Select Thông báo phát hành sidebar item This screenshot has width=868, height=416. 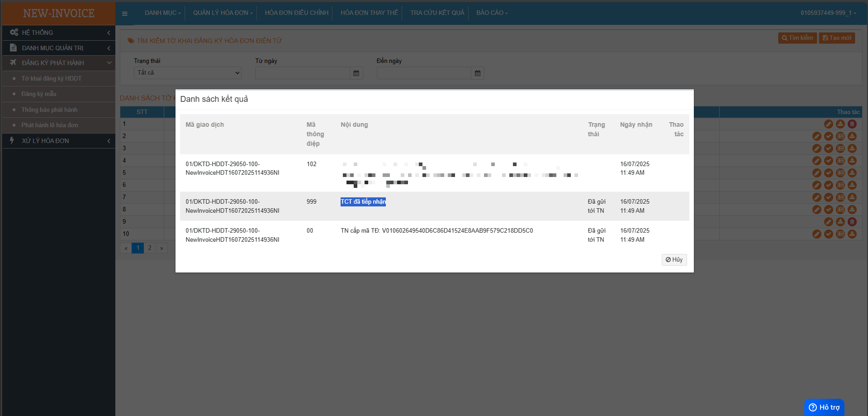[x=49, y=110]
